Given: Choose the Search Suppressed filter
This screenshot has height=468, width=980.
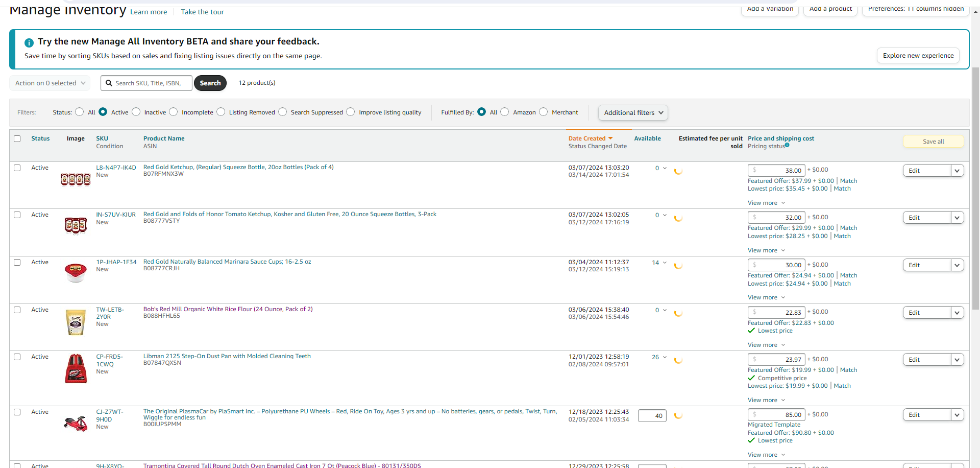Looking at the screenshot, I should (283, 112).
